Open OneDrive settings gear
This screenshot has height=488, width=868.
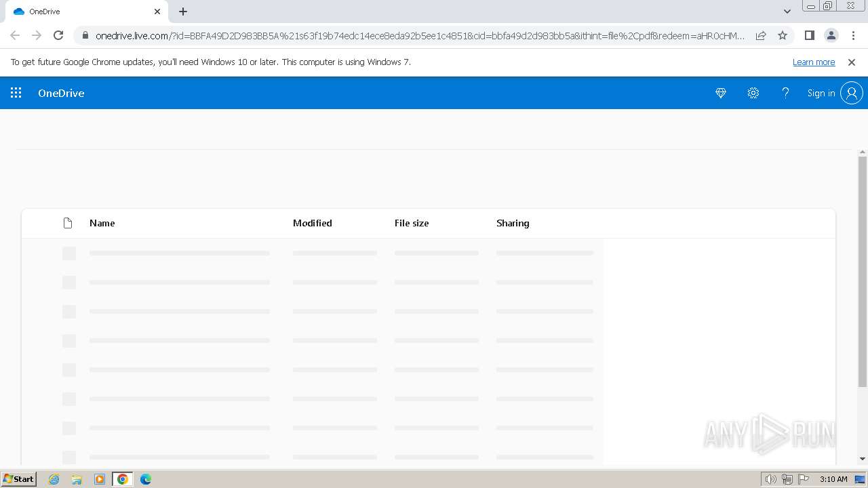(753, 93)
